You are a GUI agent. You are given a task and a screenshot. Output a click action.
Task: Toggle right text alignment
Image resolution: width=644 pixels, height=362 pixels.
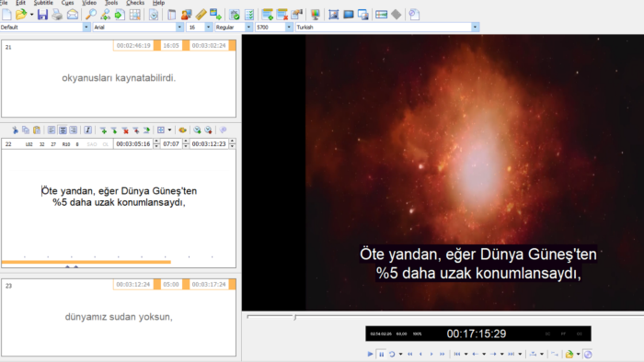tap(73, 130)
